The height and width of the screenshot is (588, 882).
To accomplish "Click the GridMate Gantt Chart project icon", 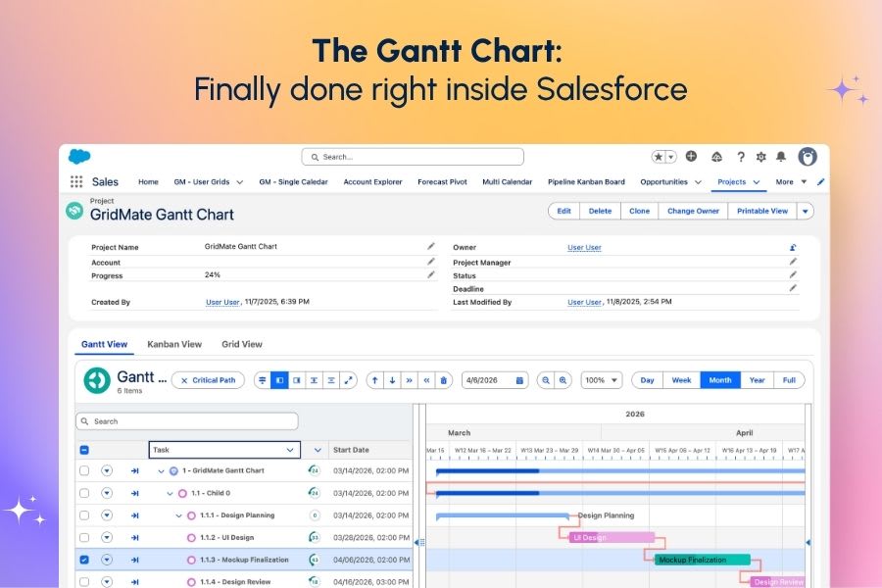I will [x=73, y=213].
